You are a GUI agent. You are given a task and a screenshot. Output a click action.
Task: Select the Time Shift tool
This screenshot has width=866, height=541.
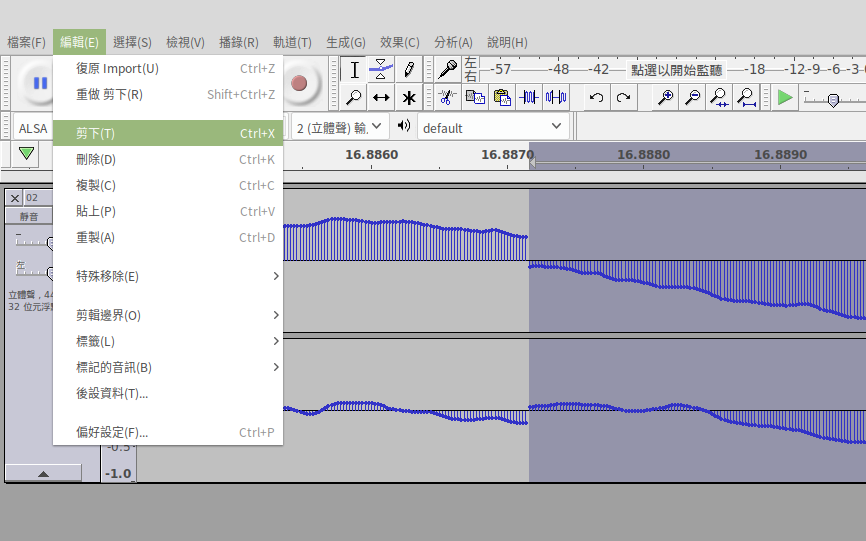(381, 98)
